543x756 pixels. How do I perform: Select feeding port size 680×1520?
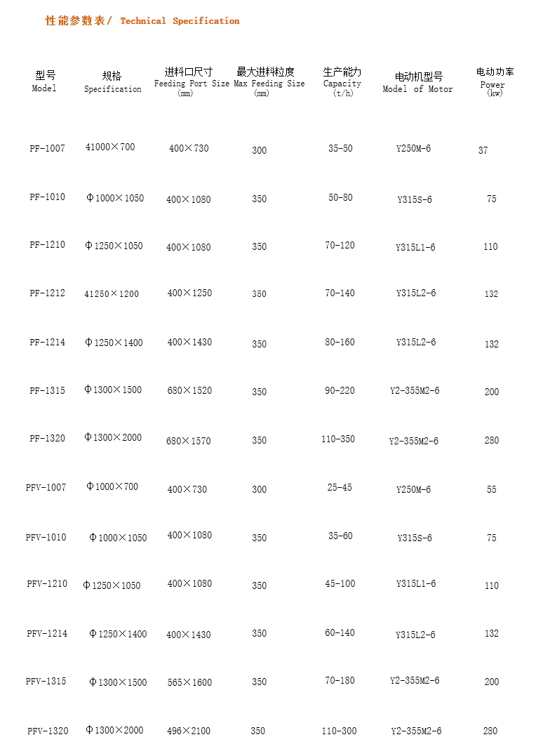[189, 390]
